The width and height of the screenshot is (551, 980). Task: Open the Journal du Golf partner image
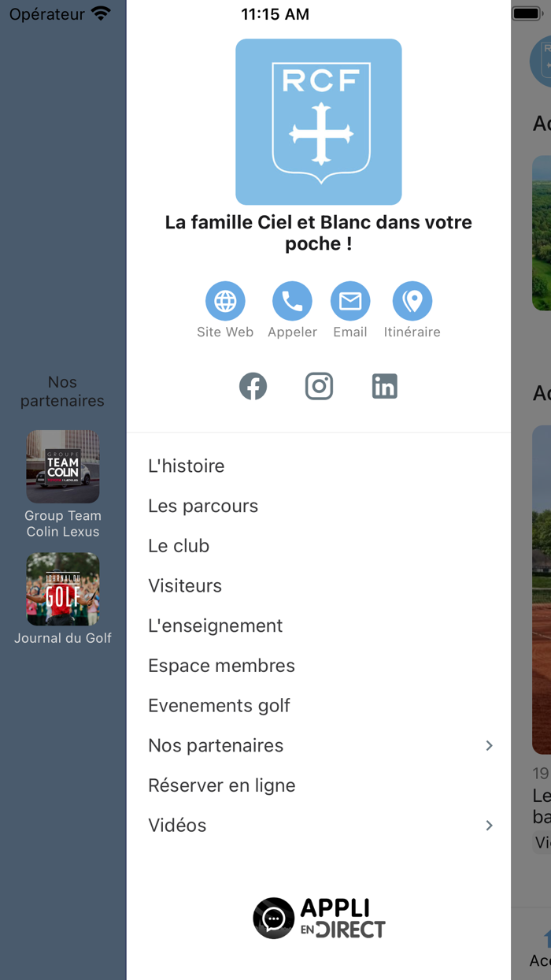(x=62, y=589)
